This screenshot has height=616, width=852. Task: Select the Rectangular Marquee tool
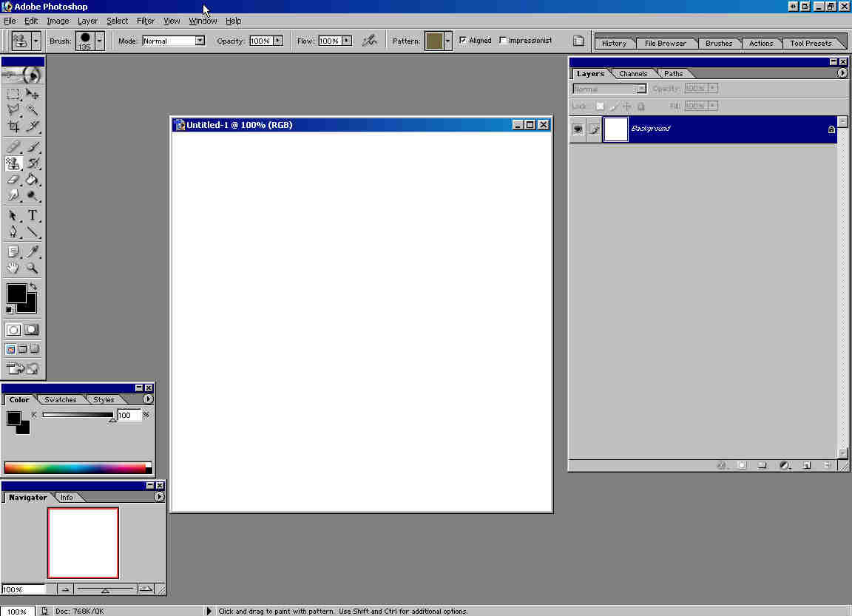click(x=13, y=94)
